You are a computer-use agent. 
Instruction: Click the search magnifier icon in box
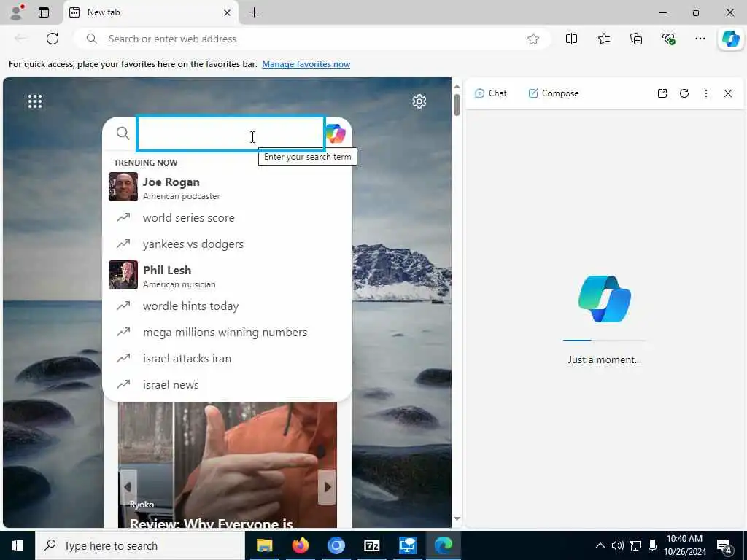(123, 133)
